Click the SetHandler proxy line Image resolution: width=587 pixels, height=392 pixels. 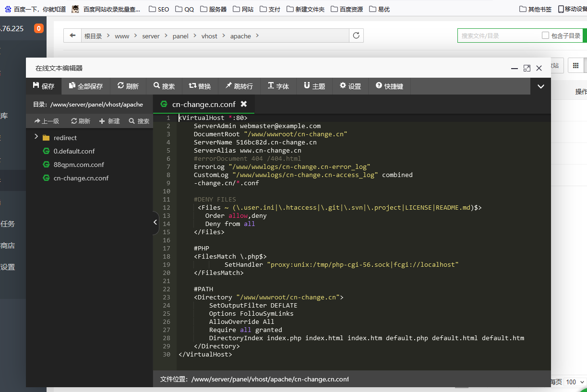pyautogui.click(x=342, y=264)
